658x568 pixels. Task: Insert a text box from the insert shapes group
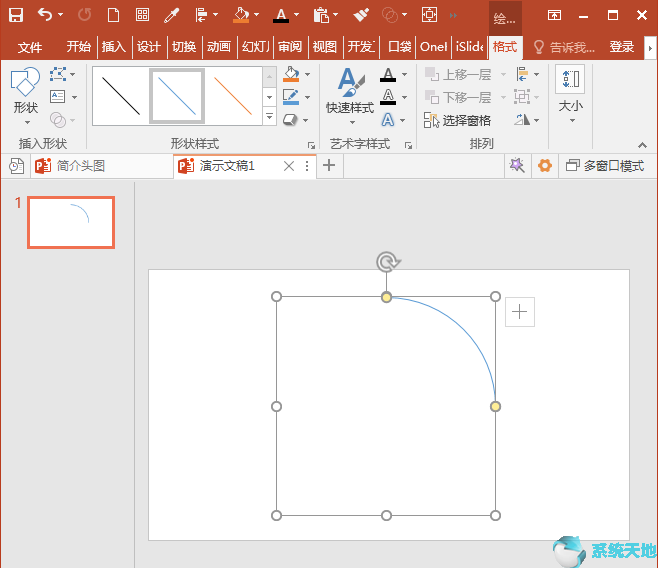(58, 97)
